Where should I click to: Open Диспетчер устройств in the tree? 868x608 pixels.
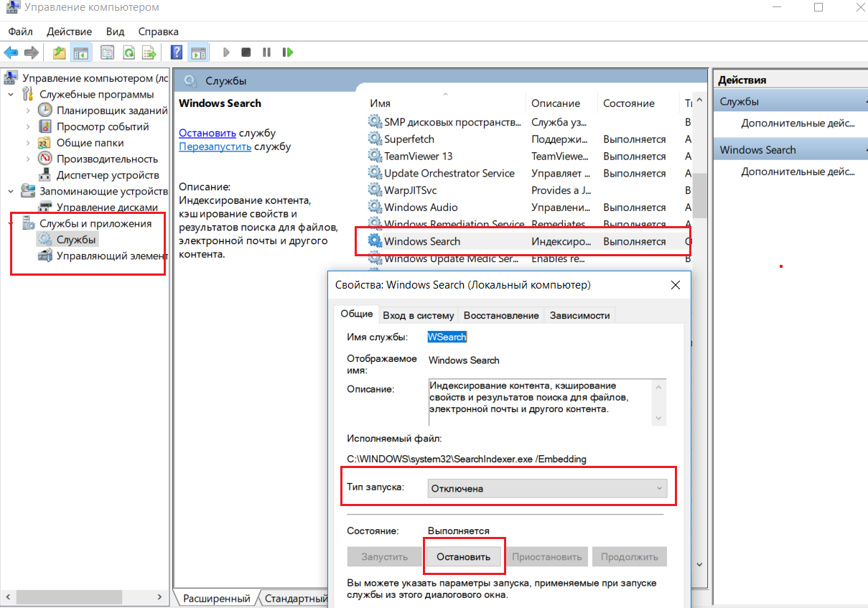pyautogui.click(x=108, y=174)
